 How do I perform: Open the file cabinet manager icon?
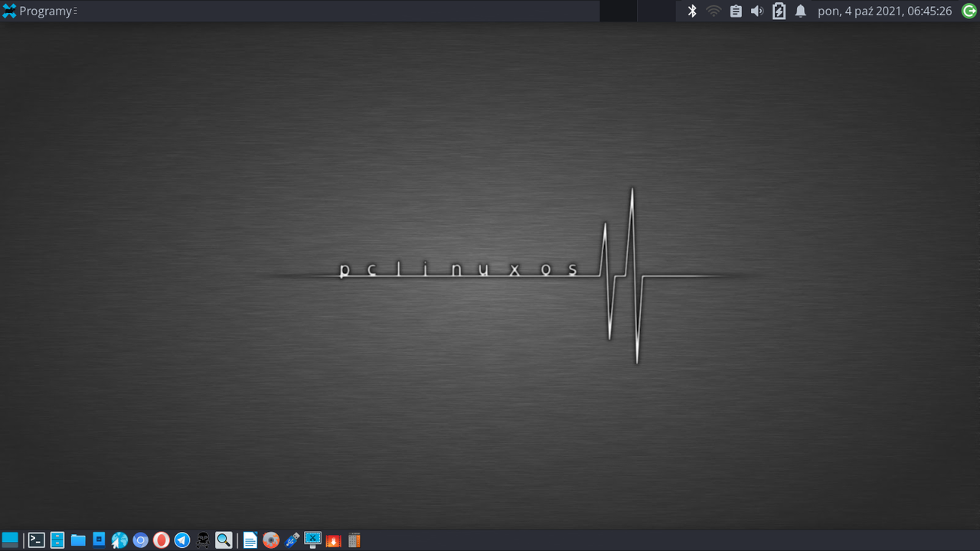pos(57,540)
